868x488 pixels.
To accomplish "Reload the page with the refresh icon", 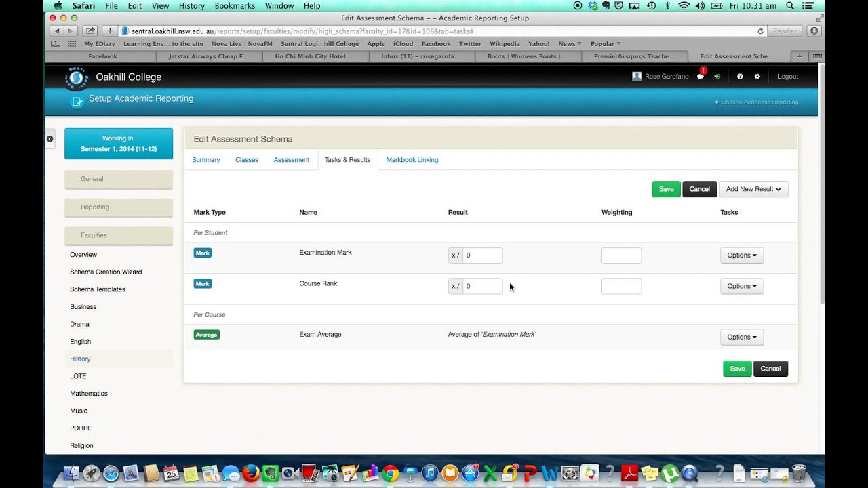I will [x=761, y=31].
